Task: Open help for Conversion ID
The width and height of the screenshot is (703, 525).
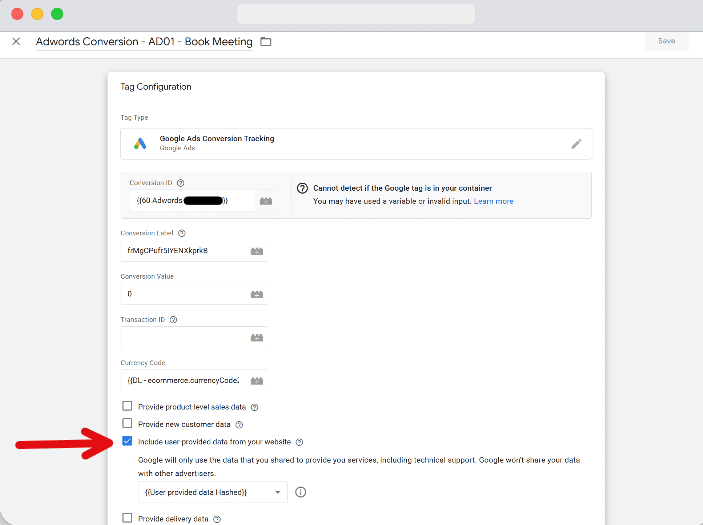Action: pos(180,183)
